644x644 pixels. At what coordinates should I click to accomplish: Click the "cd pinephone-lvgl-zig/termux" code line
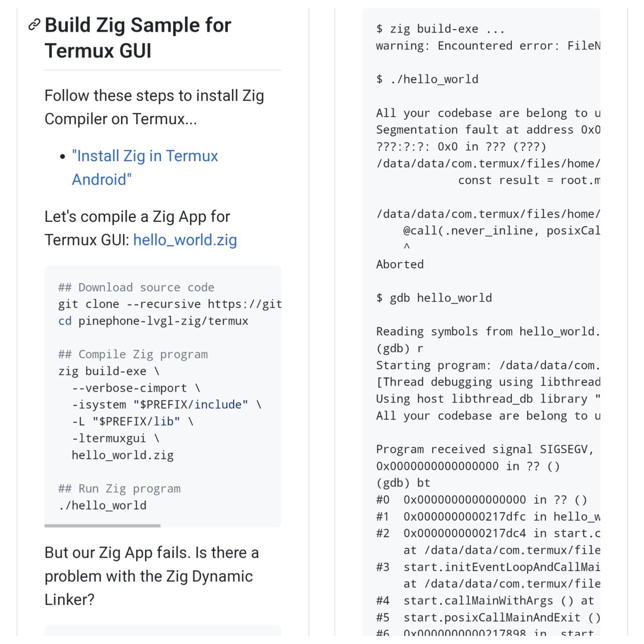click(x=153, y=321)
